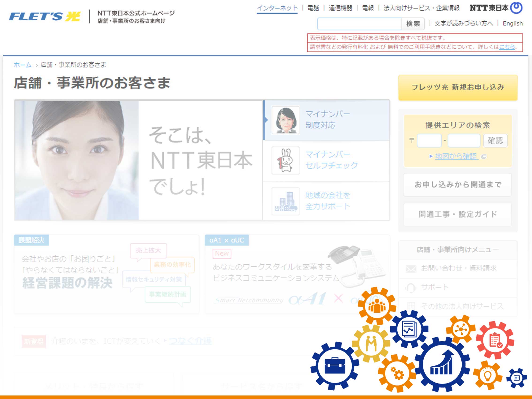
Task: Click the blue briefcase gear icon
Action: 335,366
